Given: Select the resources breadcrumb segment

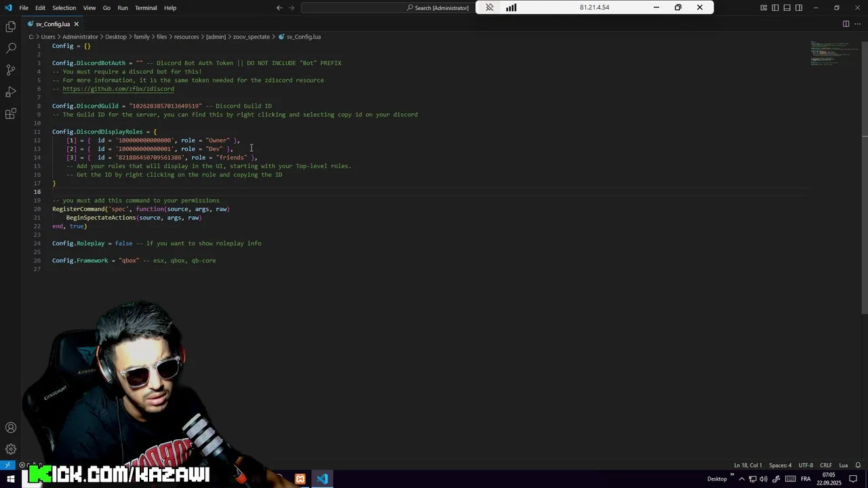Looking at the screenshot, I should (x=186, y=37).
